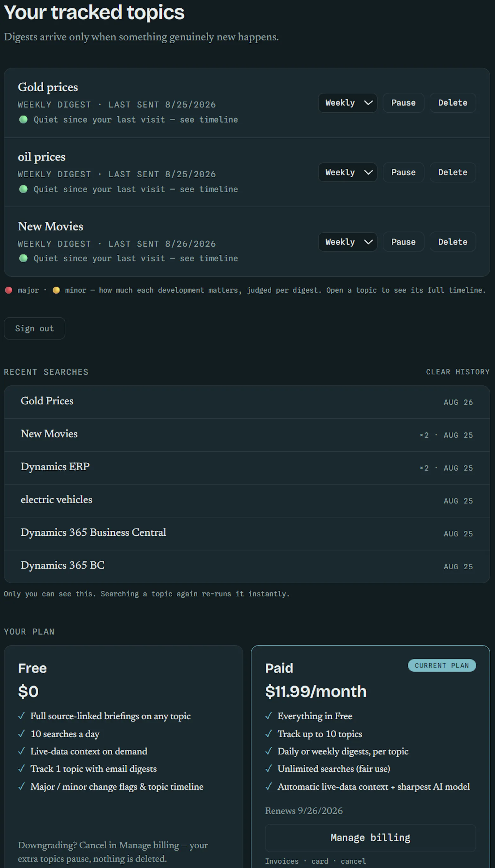Click checkmark beside Everything in Free
Viewport: 495px width, 868px height.
coord(269,716)
